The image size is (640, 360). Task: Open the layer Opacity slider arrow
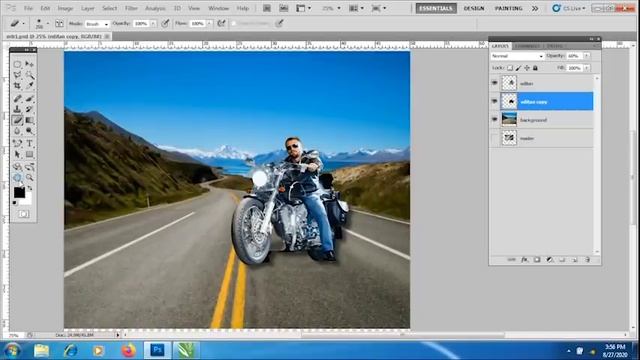587,56
